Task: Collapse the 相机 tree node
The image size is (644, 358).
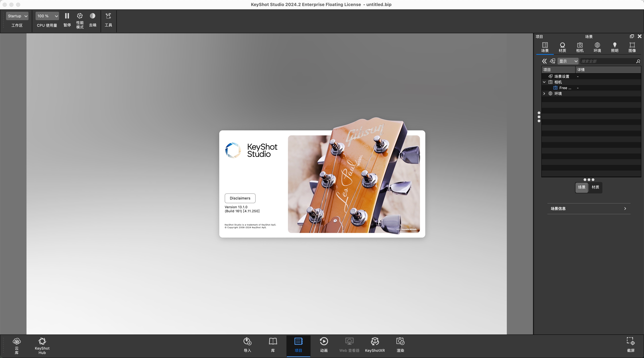Action: [544, 82]
